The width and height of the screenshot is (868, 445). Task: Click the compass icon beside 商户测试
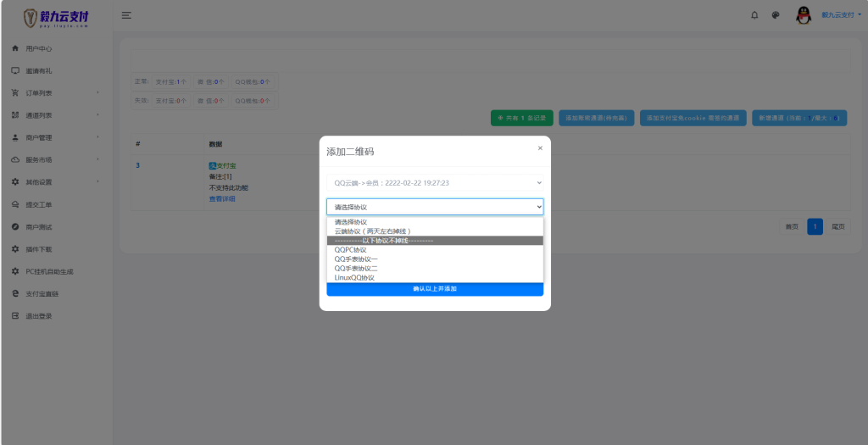(15, 227)
